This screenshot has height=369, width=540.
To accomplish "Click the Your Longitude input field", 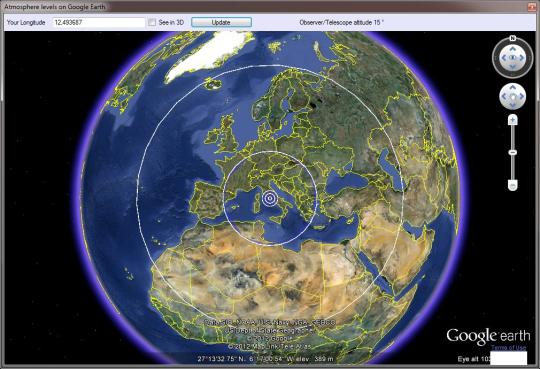I will tap(99, 22).
